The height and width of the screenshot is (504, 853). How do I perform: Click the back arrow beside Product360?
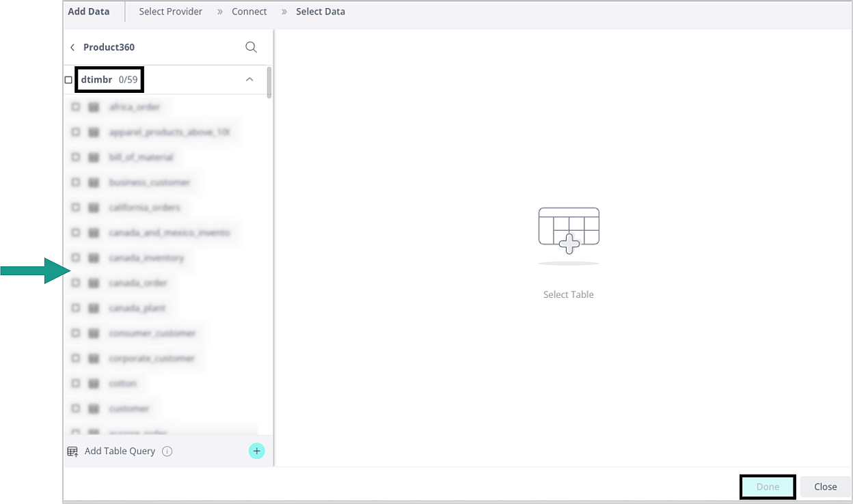72,48
